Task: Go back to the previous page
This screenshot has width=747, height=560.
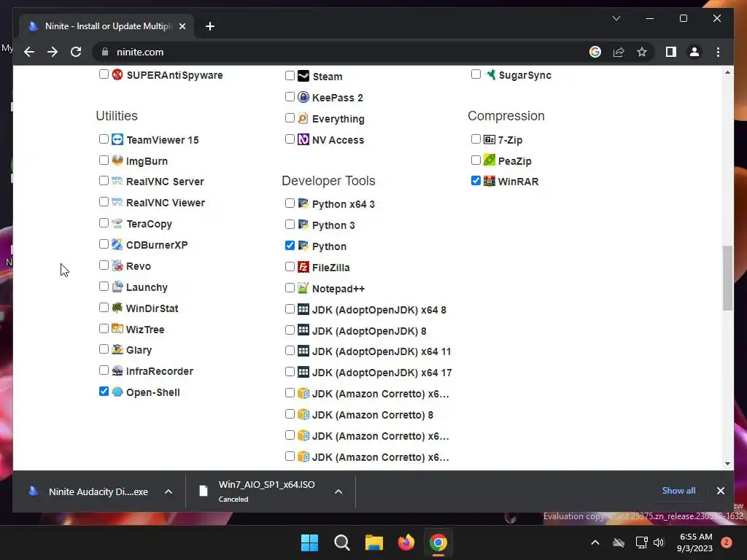Action: 29,52
